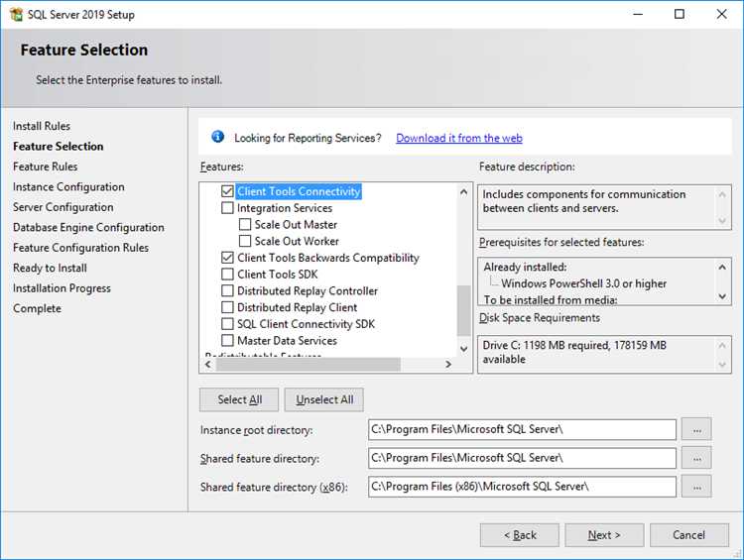The image size is (744, 560).
Task: Select the Installation Progress step
Action: click(x=62, y=288)
